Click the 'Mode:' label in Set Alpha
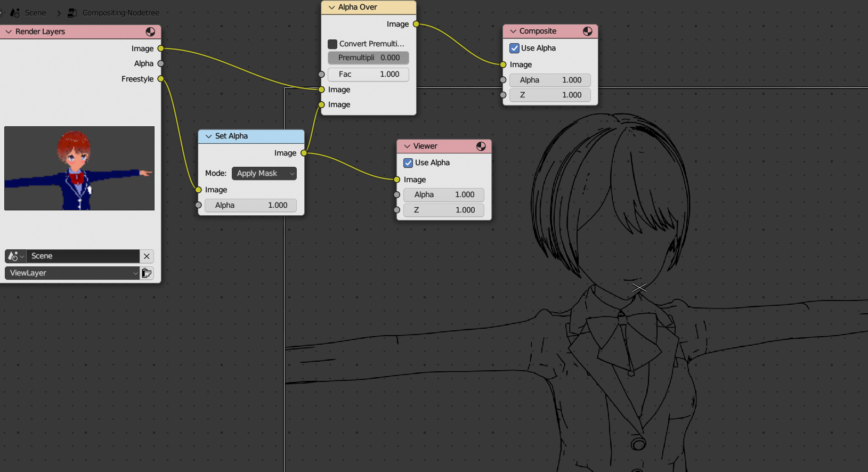The width and height of the screenshot is (868, 472). (x=216, y=173)
